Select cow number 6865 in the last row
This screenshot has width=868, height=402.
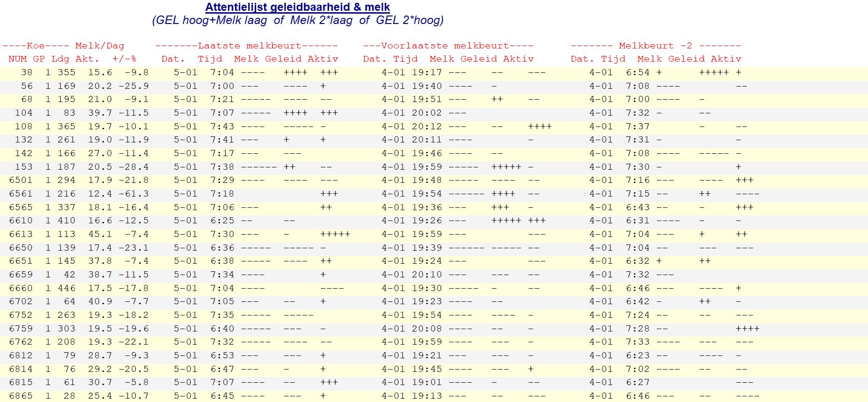point(21,396)
